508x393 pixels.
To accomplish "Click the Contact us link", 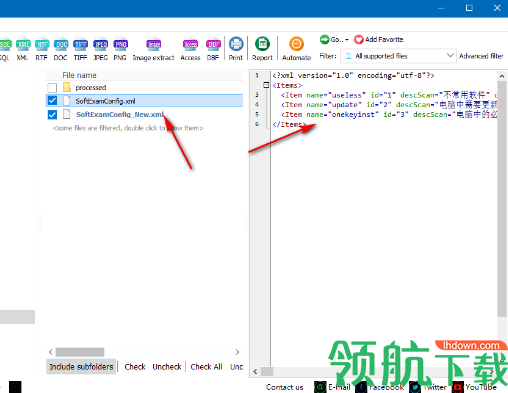I will click(285, 387).
